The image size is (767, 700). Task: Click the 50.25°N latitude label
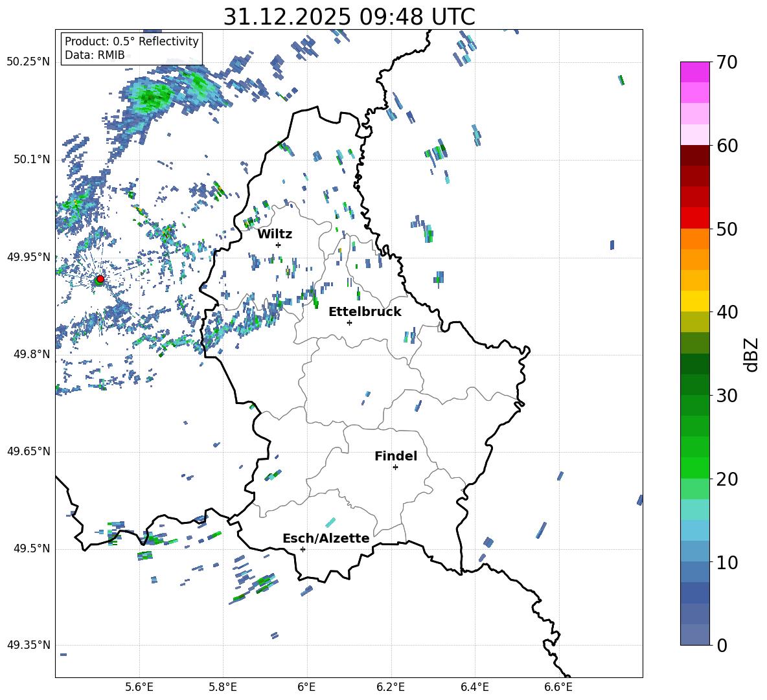(x=29, y=62)
